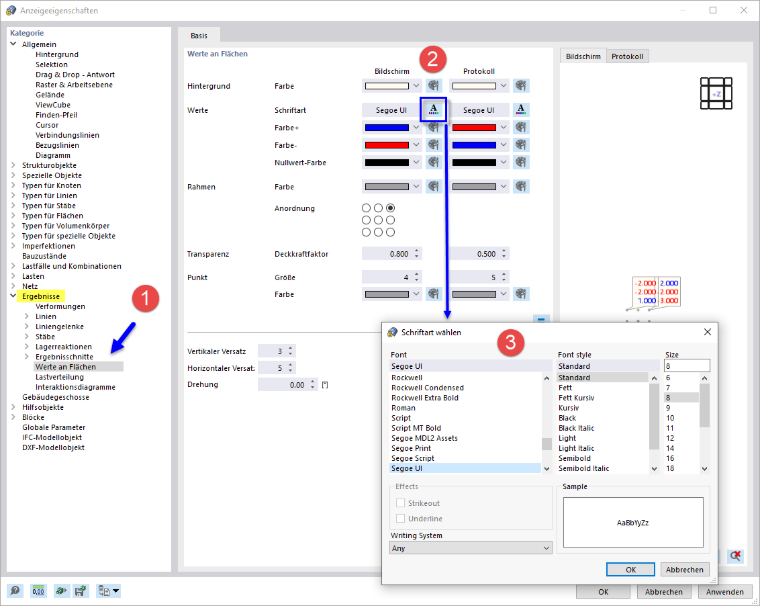Viewport: 760px width, 606px height.
Task: Click the magnifier with red X icon
Action: [x=736, y=556]
